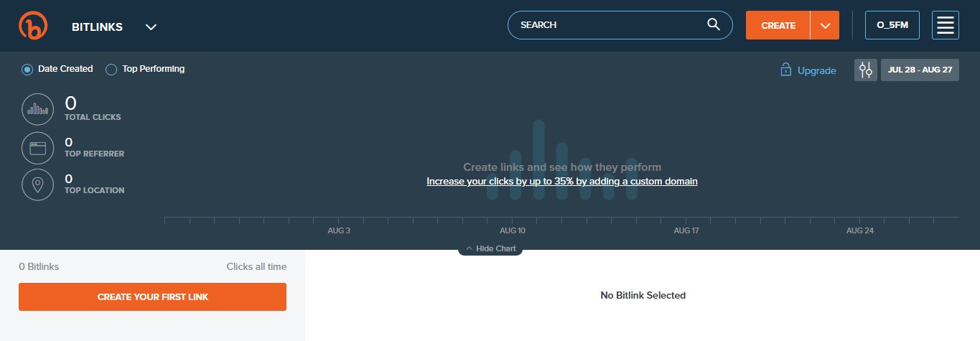Open the custom domain link
Viewport: 980px width, 341px height.
(562, 182)
